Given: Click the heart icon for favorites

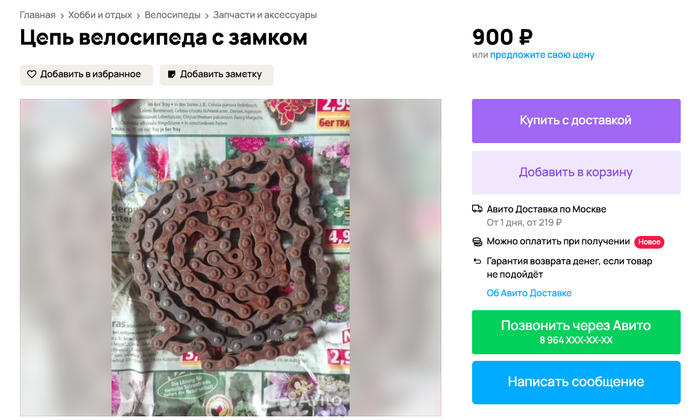Looking at the screenshot, I should [32, 75].
